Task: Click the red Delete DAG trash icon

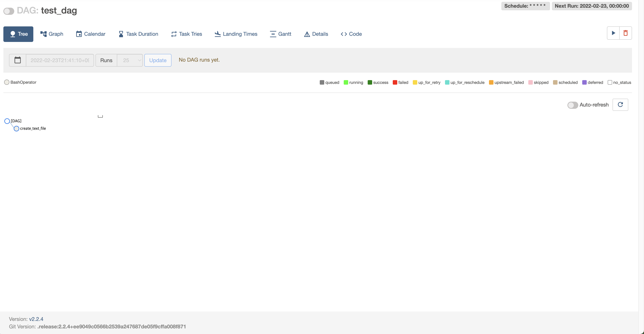Action: pyautogui.click(x=625, y=33)
